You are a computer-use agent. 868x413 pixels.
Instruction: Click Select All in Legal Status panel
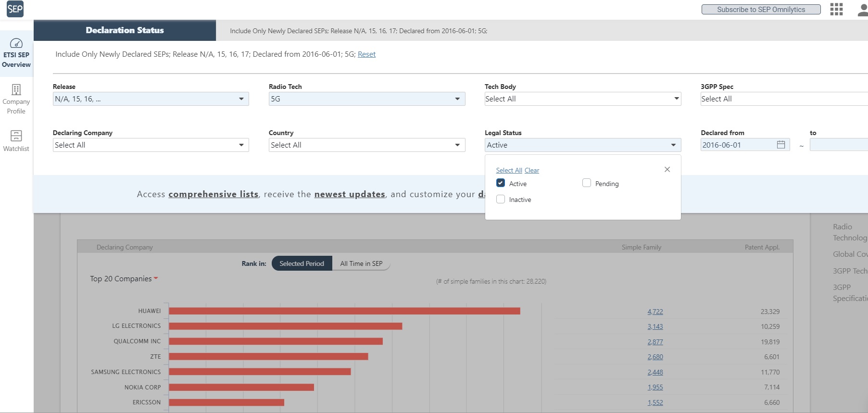[509, 170]
